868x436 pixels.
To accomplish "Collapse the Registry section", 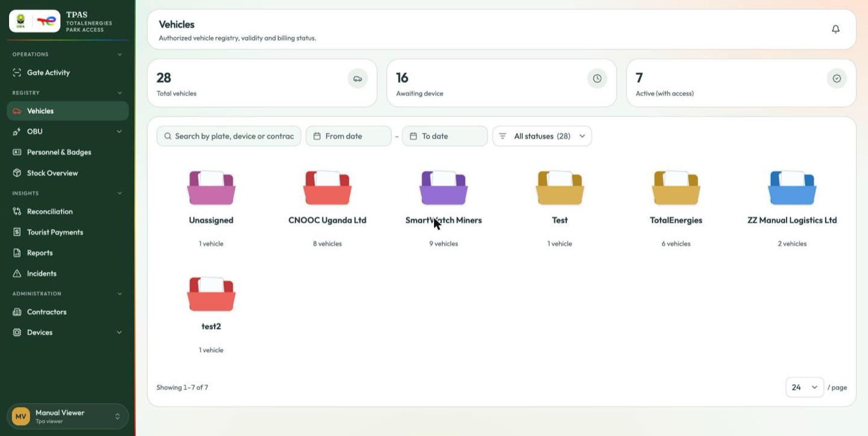I will coord(119,93).
